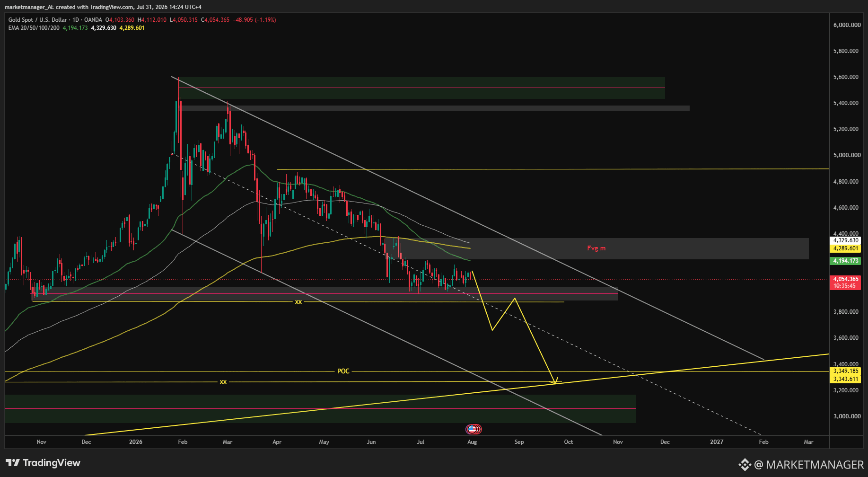This screenshot has height=477, width=868.
Task: Click green EMA value 4,194.173 in legend
Action: coord(75,28)
